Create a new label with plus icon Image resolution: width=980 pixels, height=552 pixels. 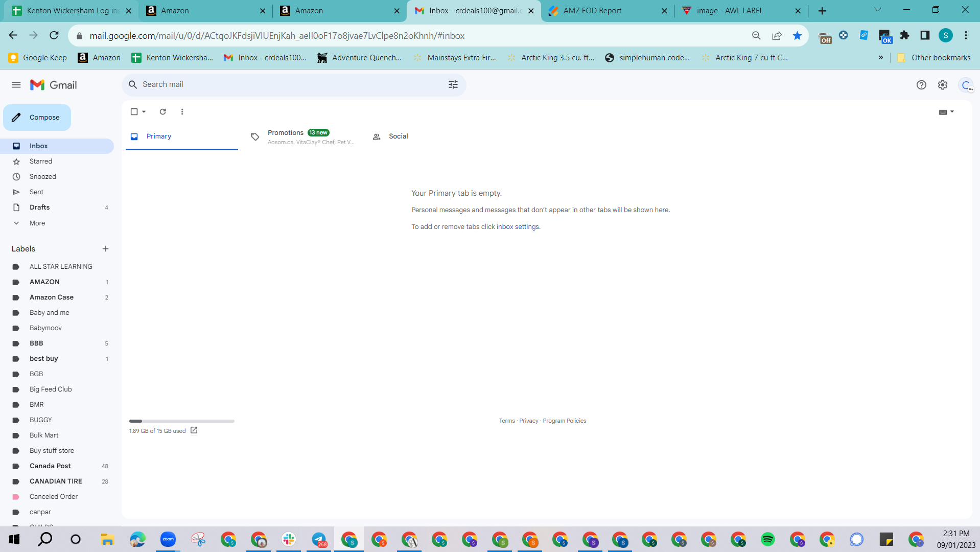pos(106,249)
